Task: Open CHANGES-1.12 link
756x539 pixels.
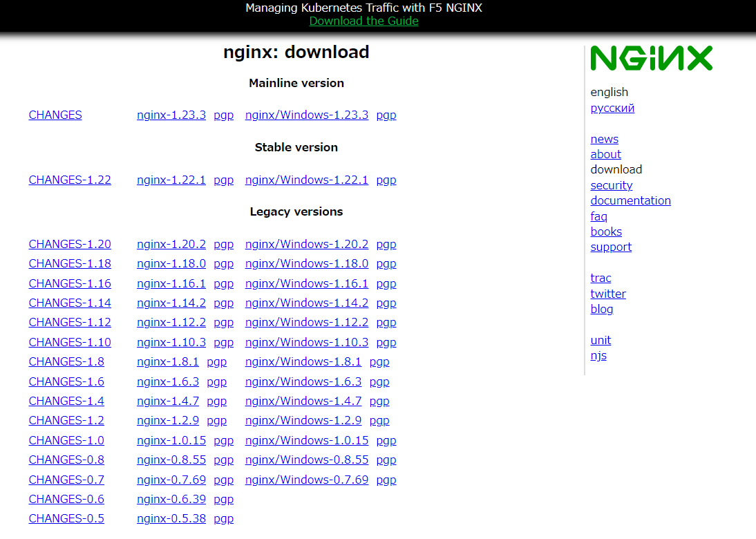Action: pos(70,322)
